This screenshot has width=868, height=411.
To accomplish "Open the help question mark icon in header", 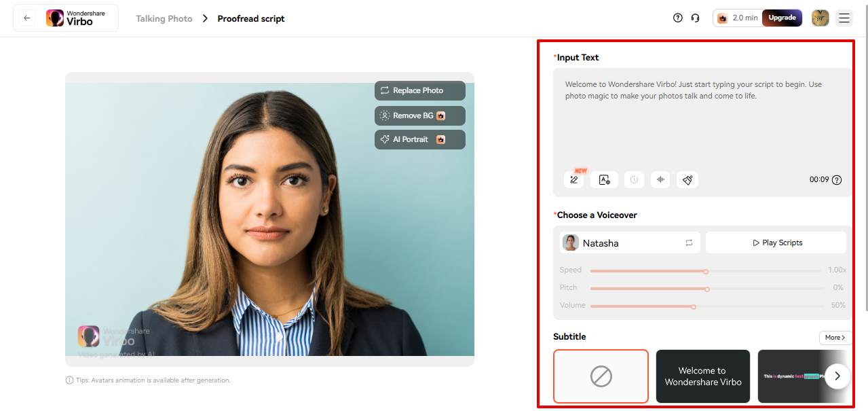I will pos(677,18).
